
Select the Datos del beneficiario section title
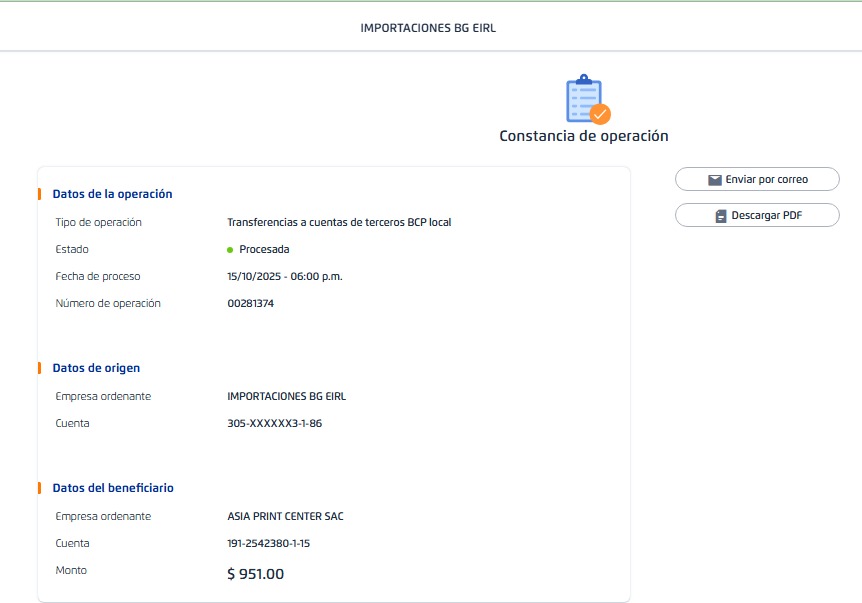113,488
